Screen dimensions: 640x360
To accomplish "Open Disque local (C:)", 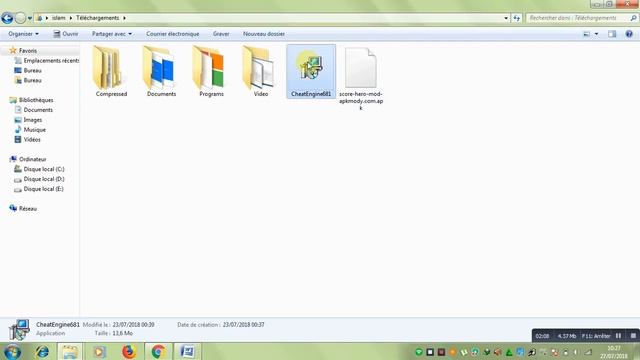I will 44,169.
